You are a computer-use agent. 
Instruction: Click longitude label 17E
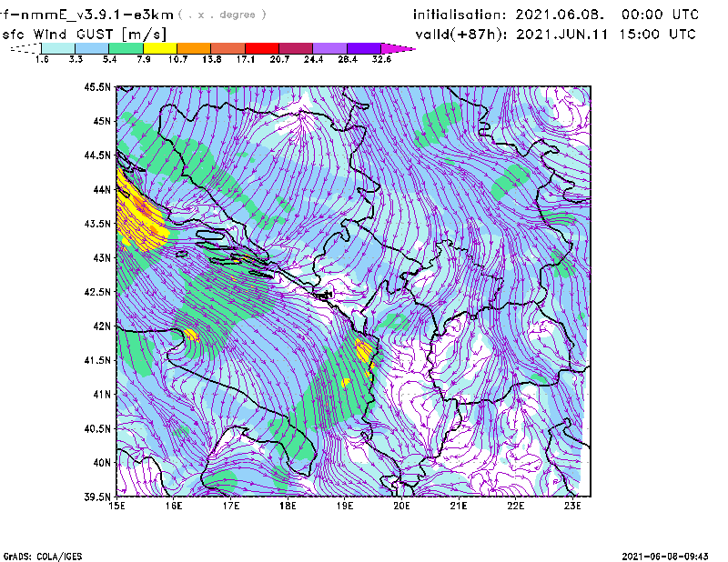231,506
